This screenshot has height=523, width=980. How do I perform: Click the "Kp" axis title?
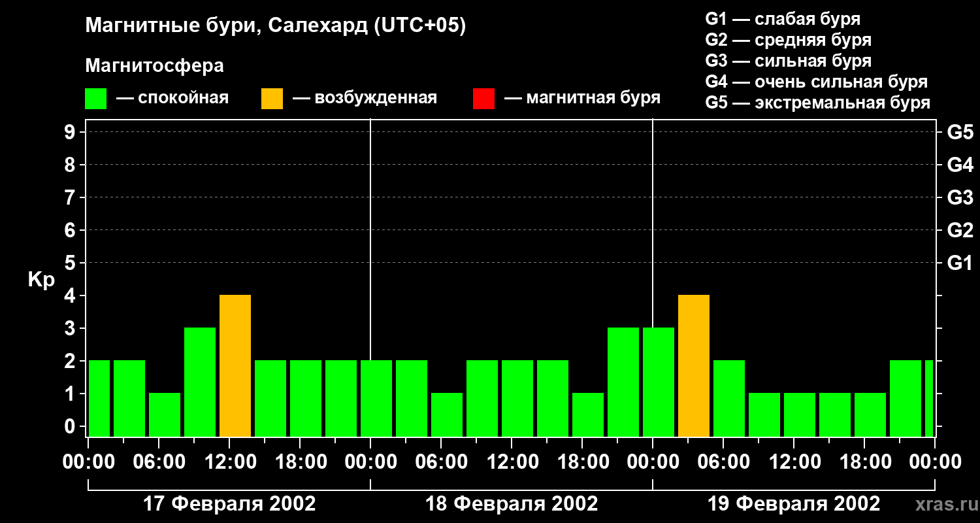click(x=41, y=279)
